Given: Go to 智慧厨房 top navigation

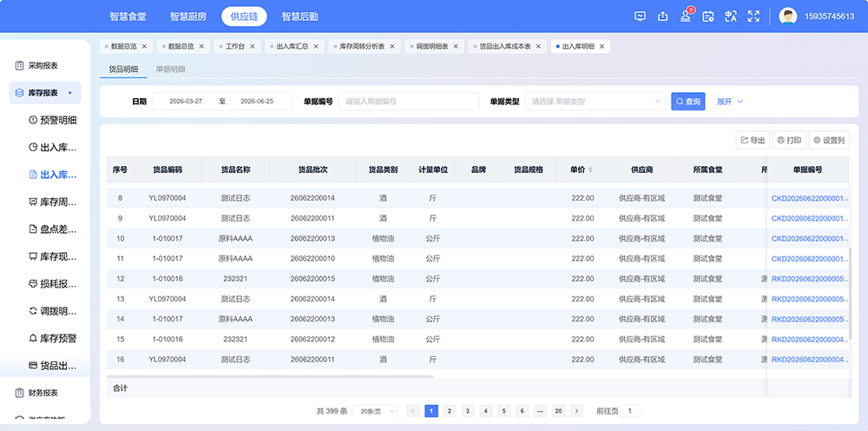Looking at the screenshot, I should [x=188, y=17].
